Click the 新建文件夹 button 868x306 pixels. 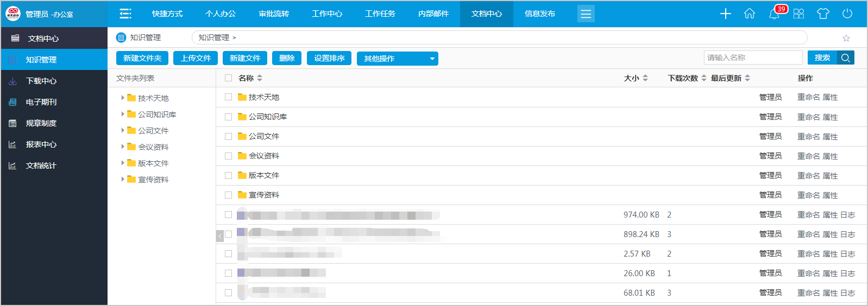(142, 58)
